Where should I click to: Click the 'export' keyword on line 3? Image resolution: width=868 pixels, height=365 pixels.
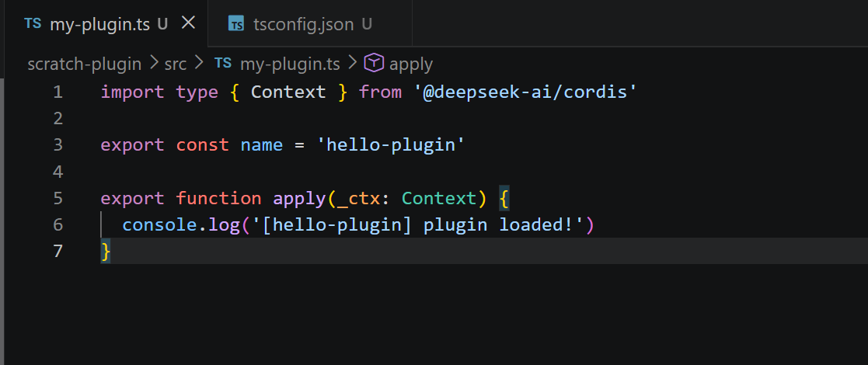(x=132, y=145)
